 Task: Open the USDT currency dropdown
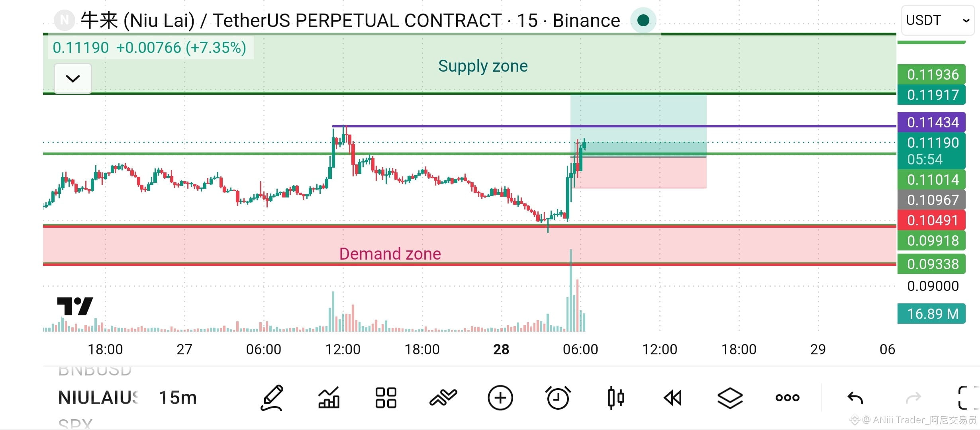(x=937, y=20)
